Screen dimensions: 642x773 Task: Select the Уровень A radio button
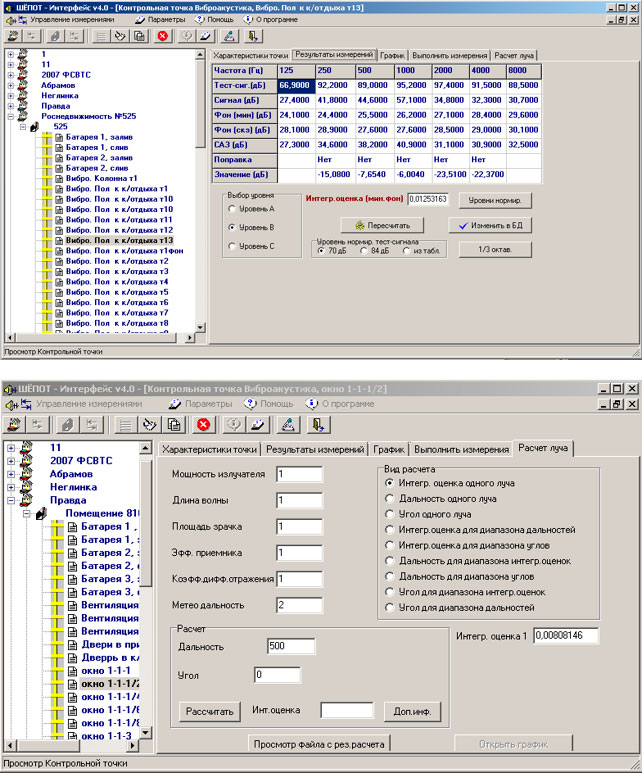[232, 209]
